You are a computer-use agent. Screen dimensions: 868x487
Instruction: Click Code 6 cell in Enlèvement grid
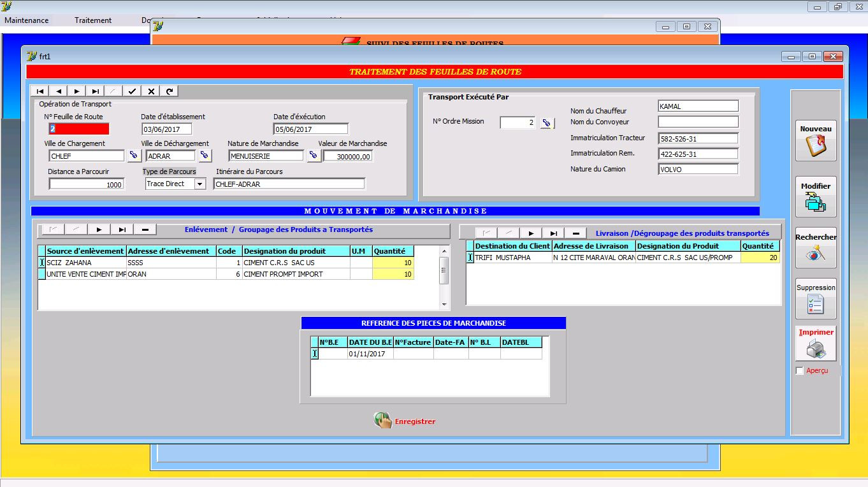(x=229, y=274)
